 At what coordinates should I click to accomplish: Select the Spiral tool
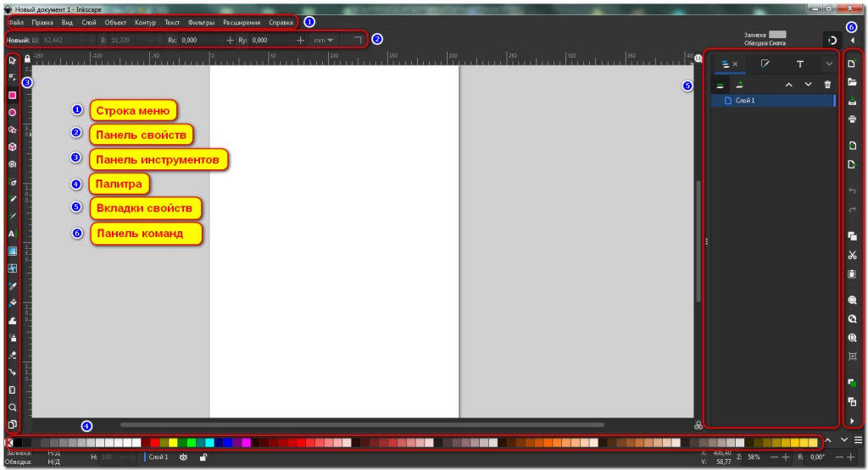13,164
